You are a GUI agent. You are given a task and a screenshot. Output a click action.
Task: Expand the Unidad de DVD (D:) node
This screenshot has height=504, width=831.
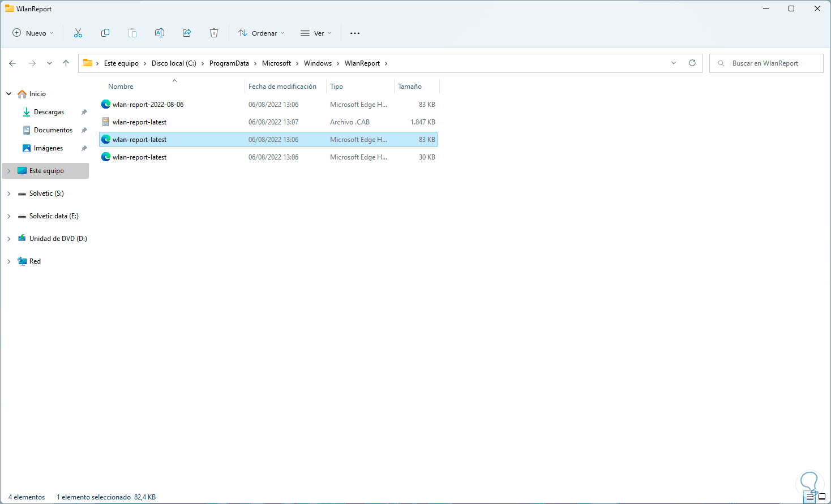point(9,239)
